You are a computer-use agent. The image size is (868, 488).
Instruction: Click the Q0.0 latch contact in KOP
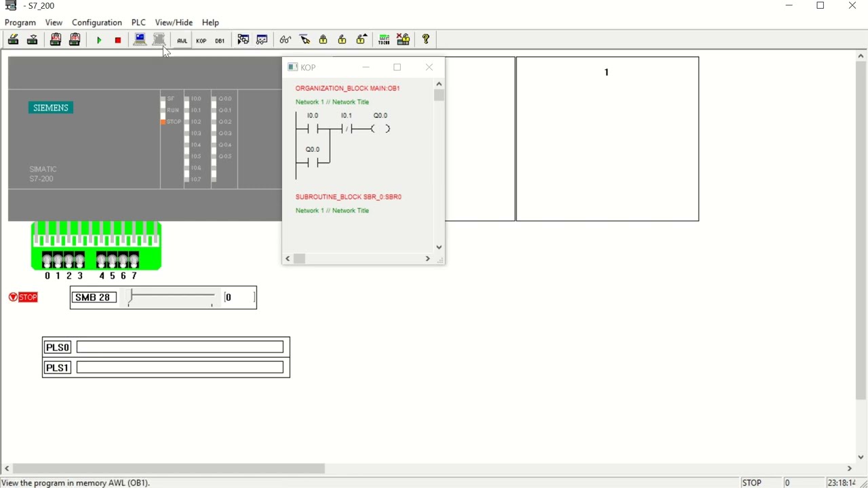313,163
